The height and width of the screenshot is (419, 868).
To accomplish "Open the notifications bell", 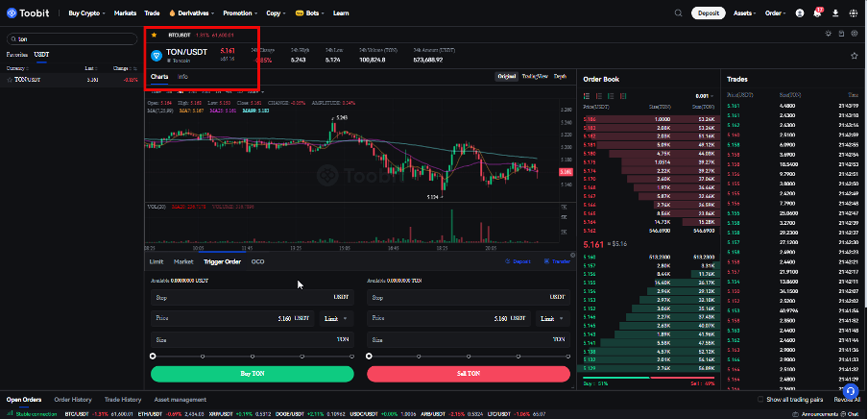I will click(817, 13).
